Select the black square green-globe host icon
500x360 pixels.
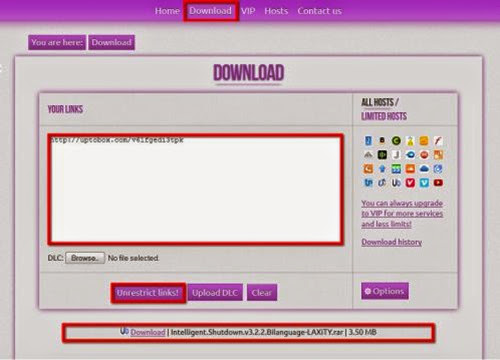click(382, 155)
